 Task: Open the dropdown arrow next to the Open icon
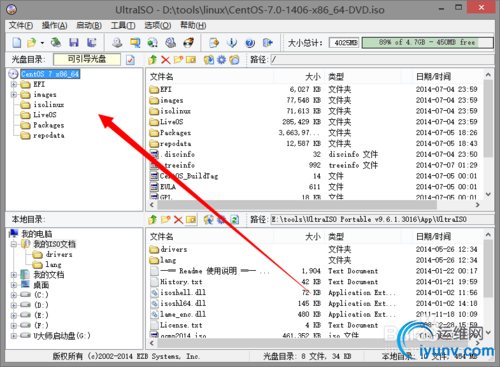click(42, 43)
